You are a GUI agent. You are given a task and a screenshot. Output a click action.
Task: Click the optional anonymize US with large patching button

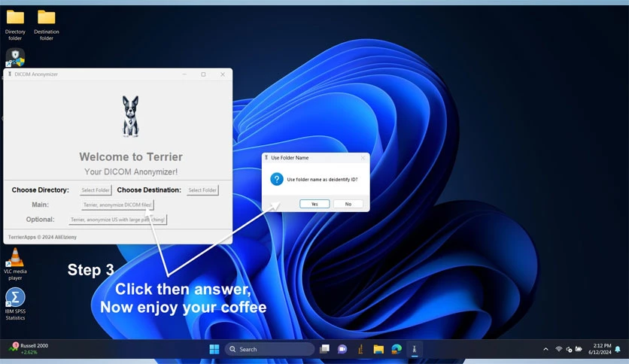click(117, 220)
